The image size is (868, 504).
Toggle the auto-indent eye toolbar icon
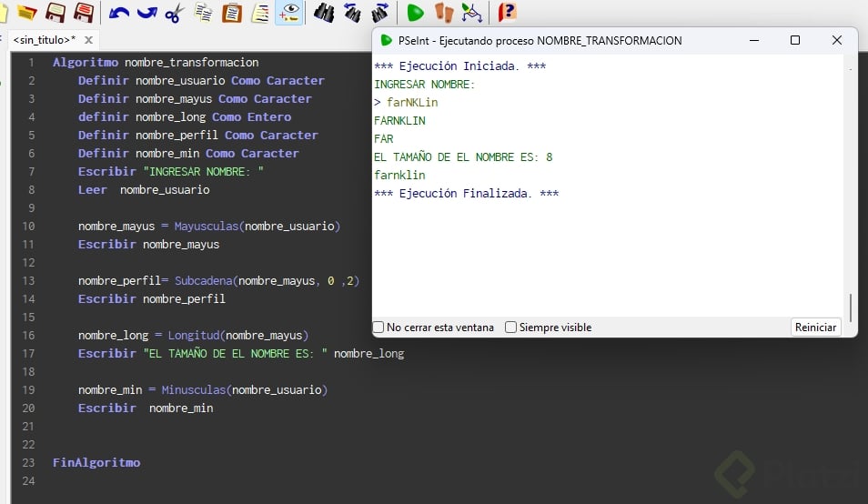[x=289, y=13]
